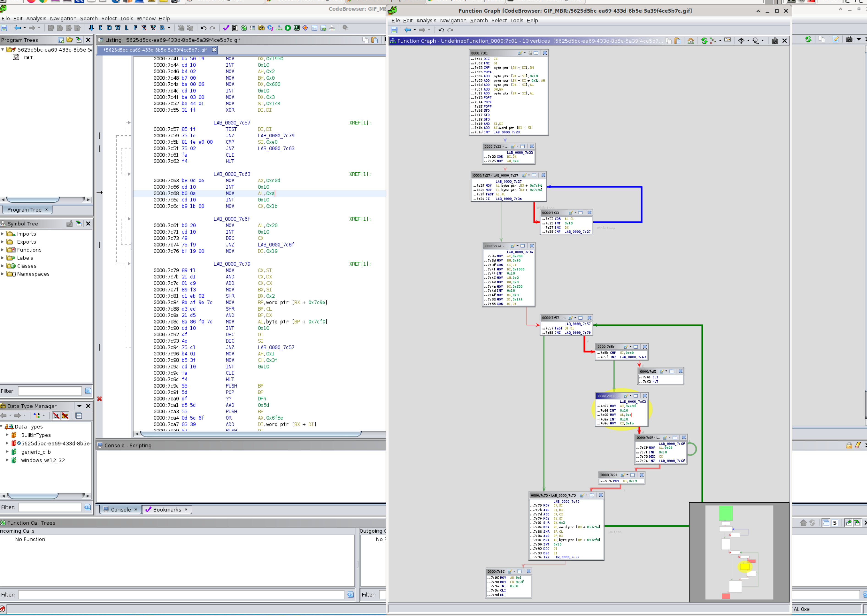
Task: Click the green reload graph icon
Action: [704, 41]
